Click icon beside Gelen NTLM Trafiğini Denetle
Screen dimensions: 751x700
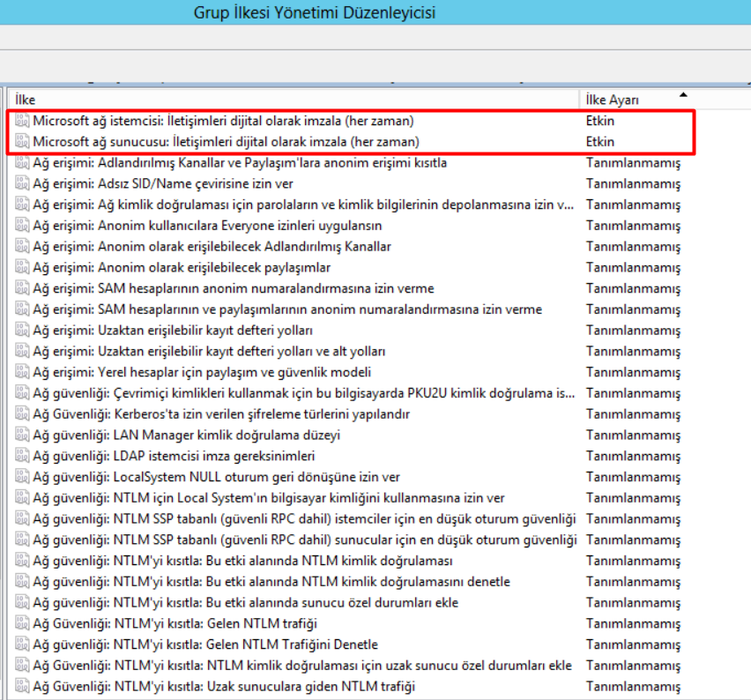click(22, 644)
